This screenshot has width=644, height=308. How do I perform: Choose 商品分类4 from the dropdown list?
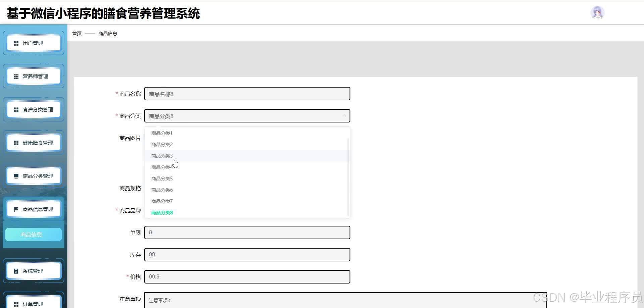pos(247,167)
